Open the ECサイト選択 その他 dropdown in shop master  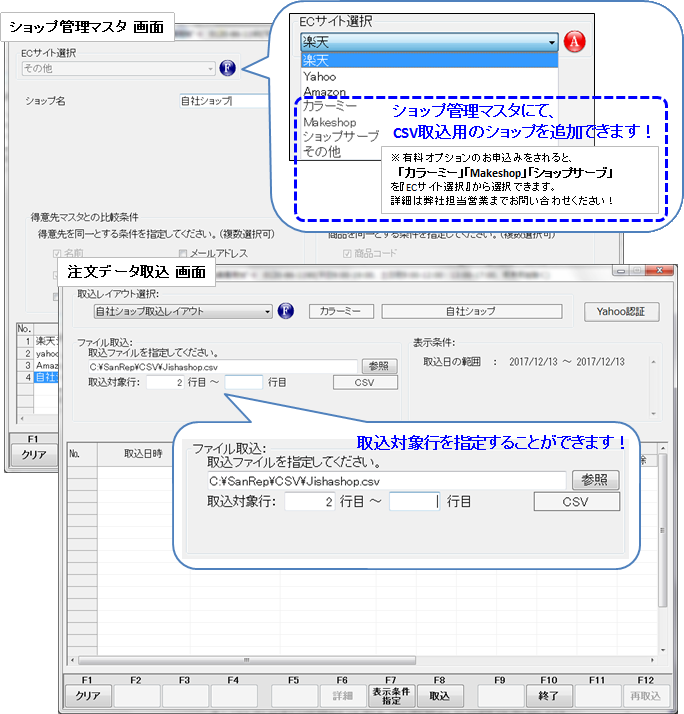118,69
